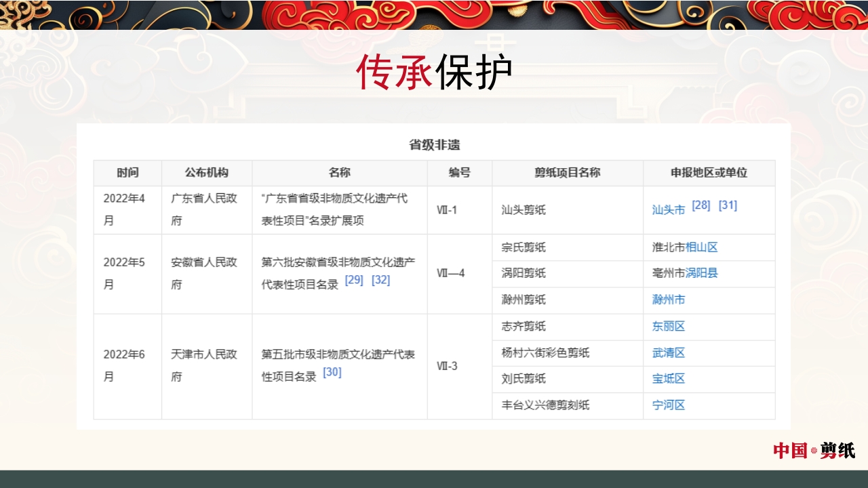Open the 武清区 link
This screenshot has width=868, height=488.
pos(668,353)
